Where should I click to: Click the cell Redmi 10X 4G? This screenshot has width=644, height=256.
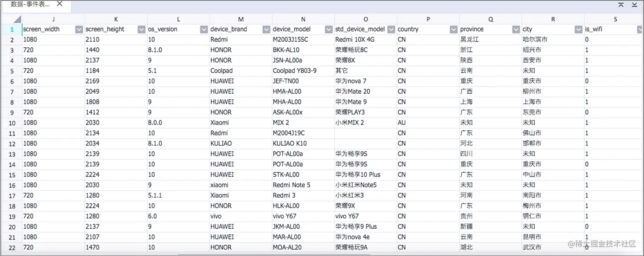(x=366, y=40)
